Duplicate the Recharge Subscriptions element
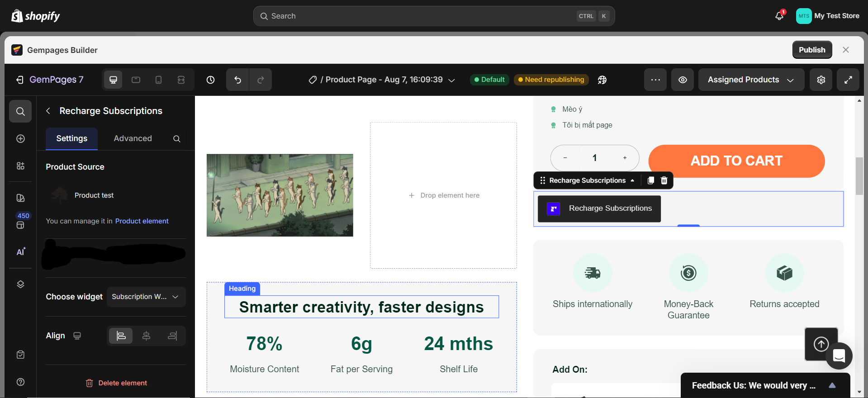 tap(650, 180)
